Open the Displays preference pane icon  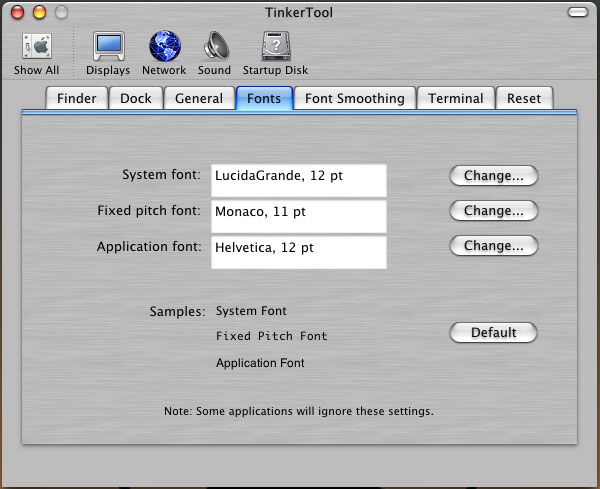(109, 46)
